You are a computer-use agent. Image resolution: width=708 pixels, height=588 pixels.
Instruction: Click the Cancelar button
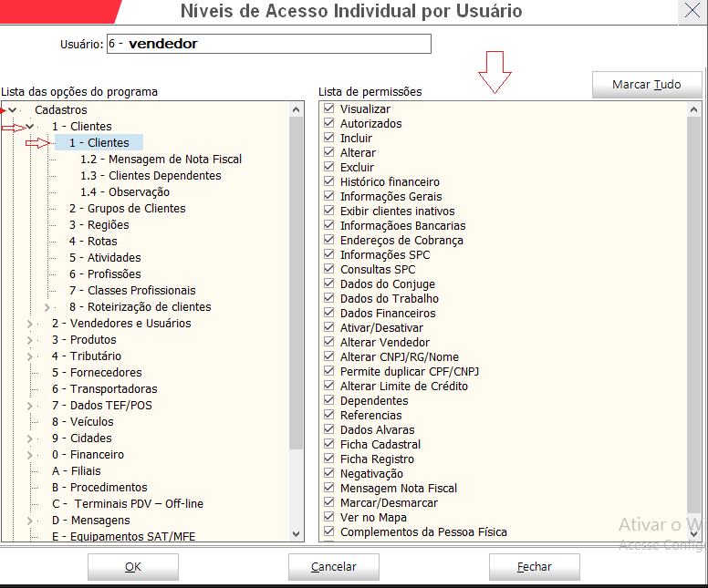(x=334, y=567)
